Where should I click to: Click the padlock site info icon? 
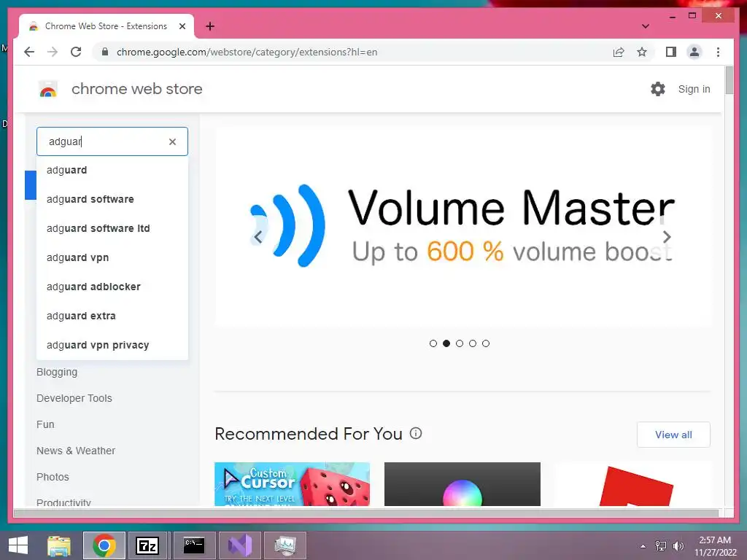pos(105,52)
